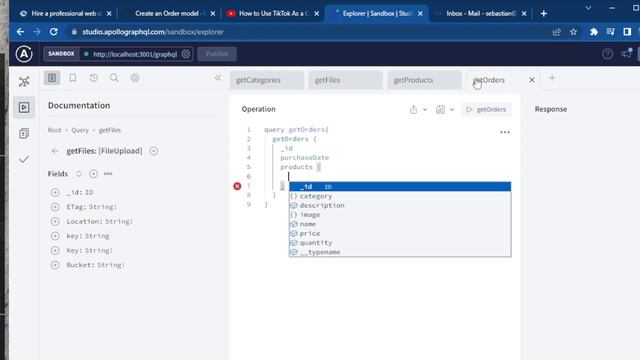Choose price from autocomplete list

click(400, 233)
